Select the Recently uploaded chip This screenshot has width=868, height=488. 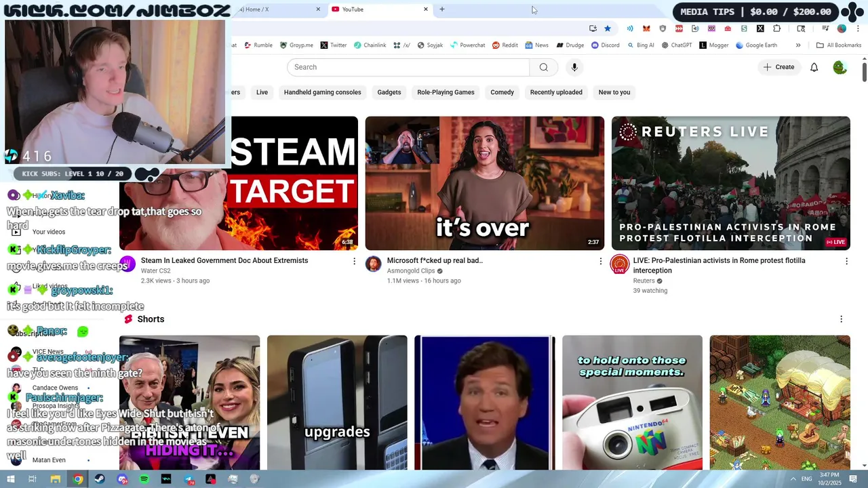[556, 92]
